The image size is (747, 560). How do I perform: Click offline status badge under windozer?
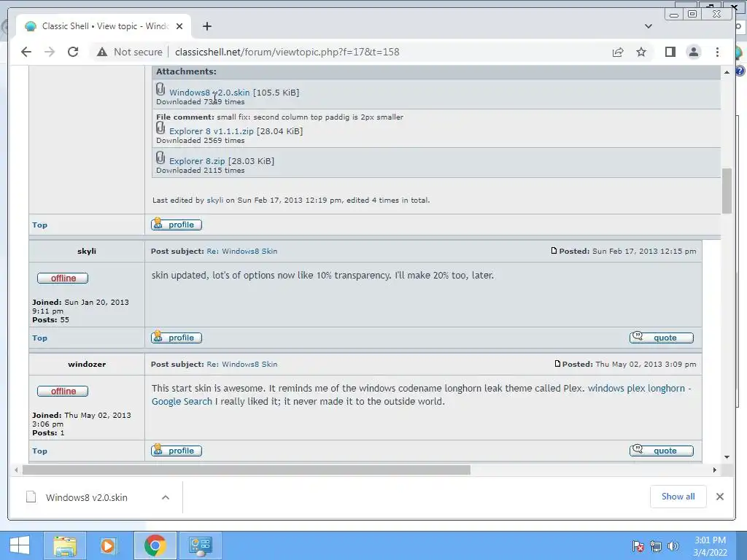[63, 391]
